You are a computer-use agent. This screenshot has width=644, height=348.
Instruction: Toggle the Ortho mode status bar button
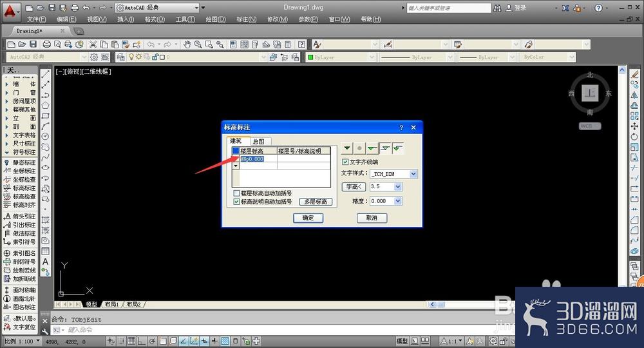(x=141, y=341)
